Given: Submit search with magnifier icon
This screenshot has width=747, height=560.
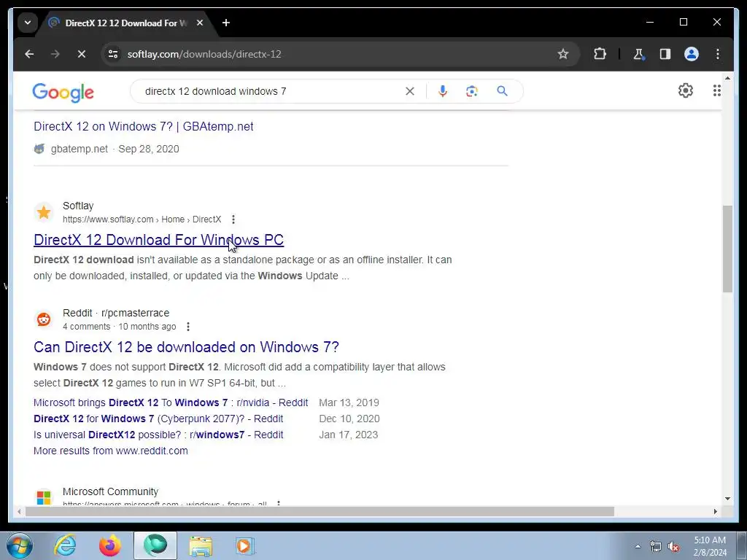Looking at the screenshot, I should [502, 91].
